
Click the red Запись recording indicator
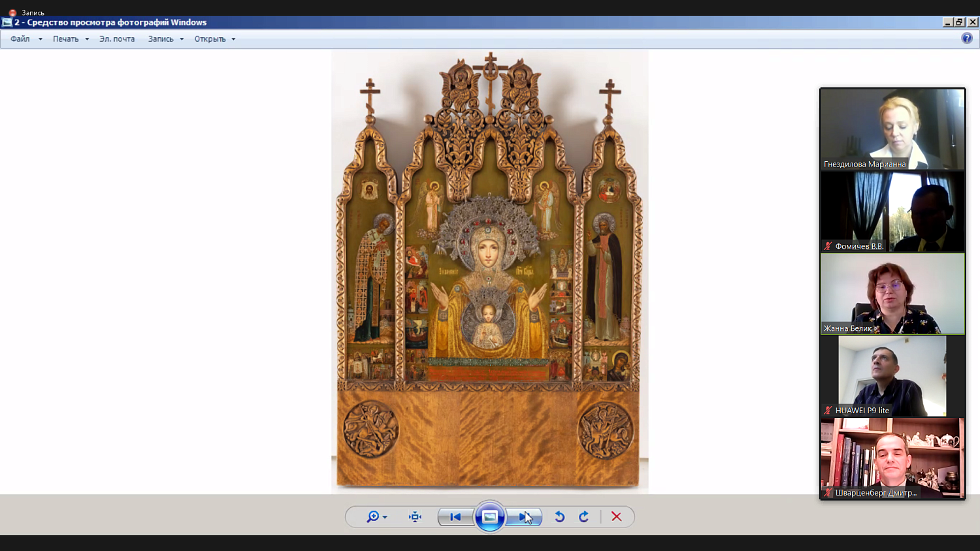[12, 12]
